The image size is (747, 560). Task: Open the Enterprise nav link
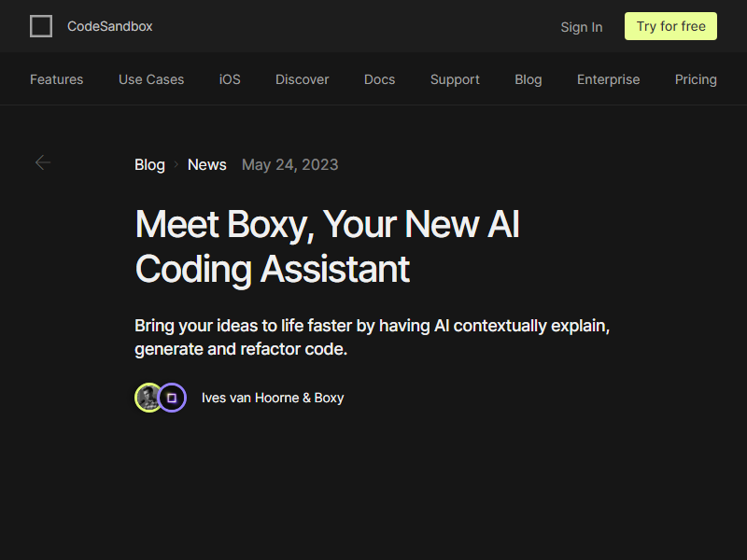(609, 79)
